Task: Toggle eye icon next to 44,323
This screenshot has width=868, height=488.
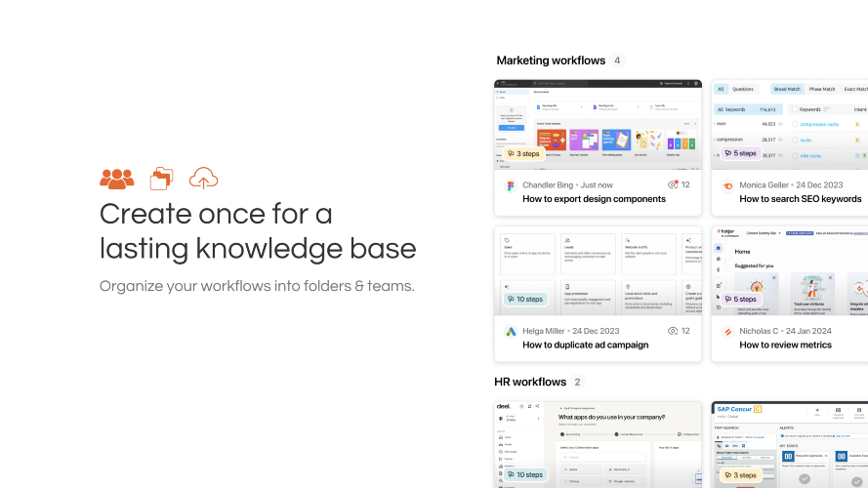Action: [781, 124]
